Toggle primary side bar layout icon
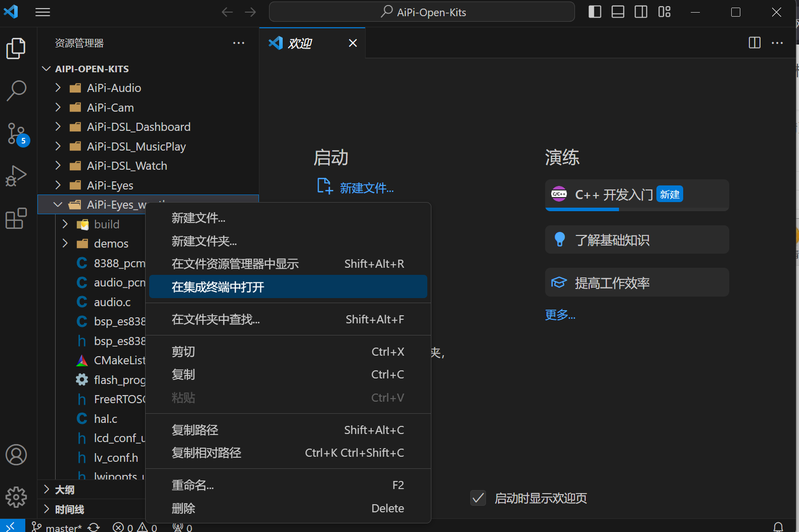Viewport: 799px width, 532px height. tap(595, 12)
